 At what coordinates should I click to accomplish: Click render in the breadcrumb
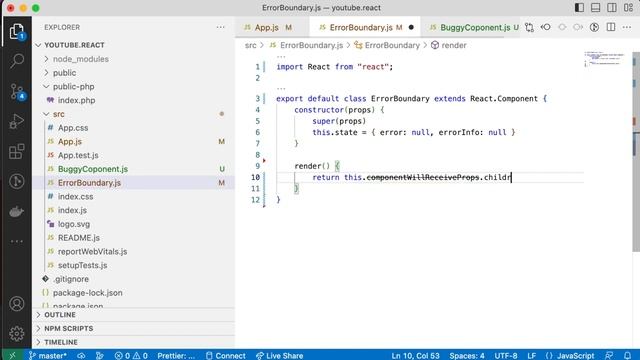tap(449, 45)
